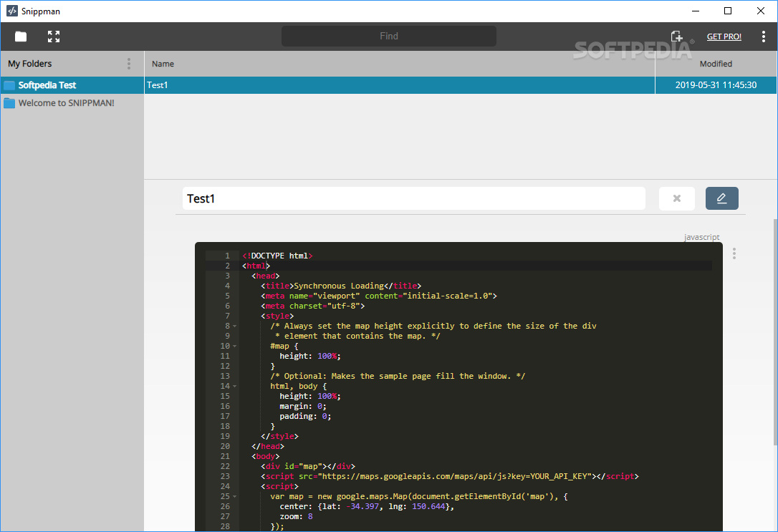Click the Test1 snippet title field
Screen dimensions: 778x532
click(x=414, y=198)
